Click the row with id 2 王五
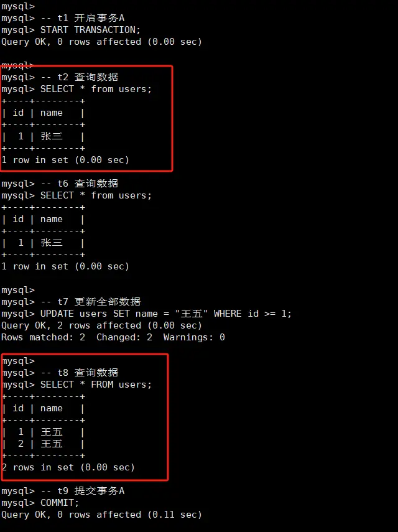Viewport: 398px width, 532px height. click(43, 444)
